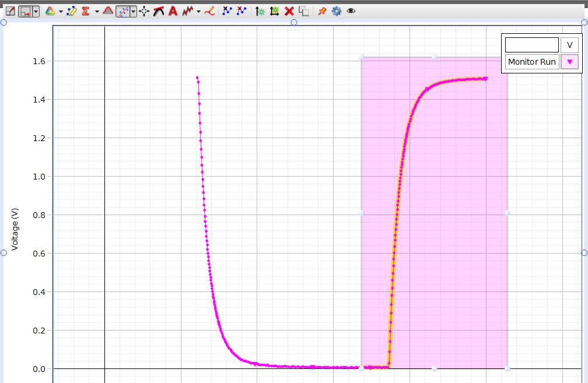Click the graph frame top-left corner handle

click(3, 23)
